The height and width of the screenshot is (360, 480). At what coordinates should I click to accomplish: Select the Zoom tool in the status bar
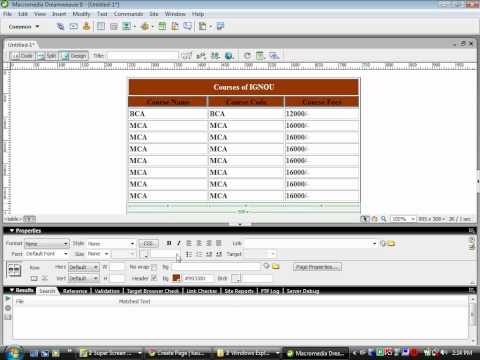(x=384, y=219)
